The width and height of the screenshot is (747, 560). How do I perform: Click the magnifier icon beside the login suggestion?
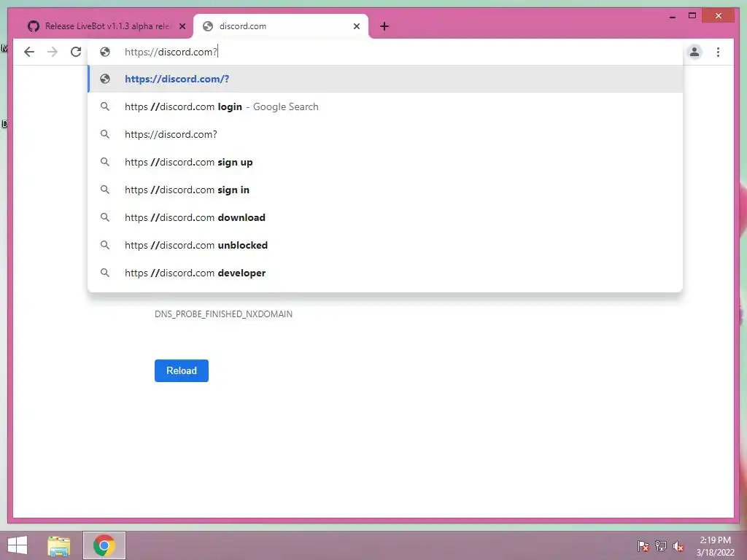tap(105, 106)
